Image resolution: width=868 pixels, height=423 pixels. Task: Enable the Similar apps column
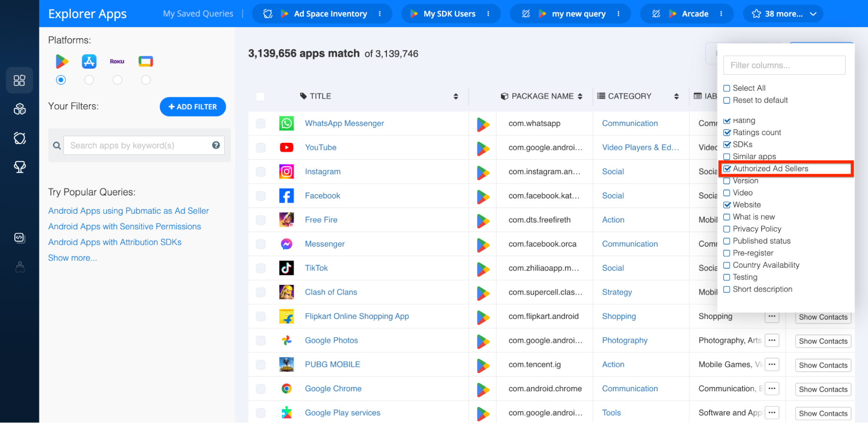click(726, 157)
